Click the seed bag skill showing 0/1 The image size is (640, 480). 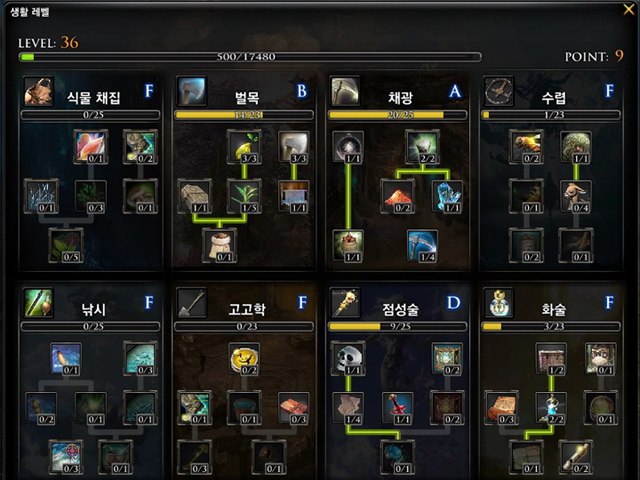220,245
